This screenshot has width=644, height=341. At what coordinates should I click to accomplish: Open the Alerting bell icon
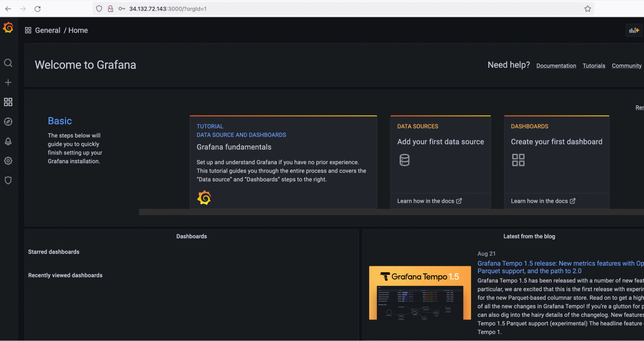[x=8, y=141]
